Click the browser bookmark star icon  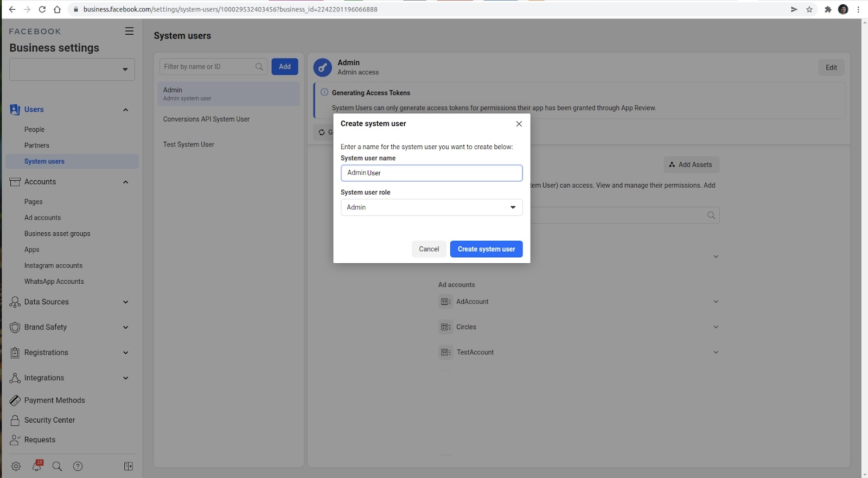[x=809, y=9]
